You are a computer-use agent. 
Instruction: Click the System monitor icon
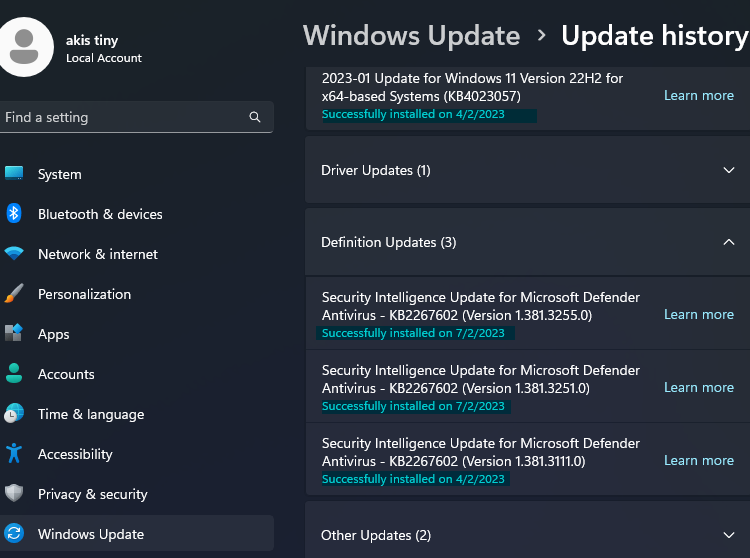[x=14, y=173]
